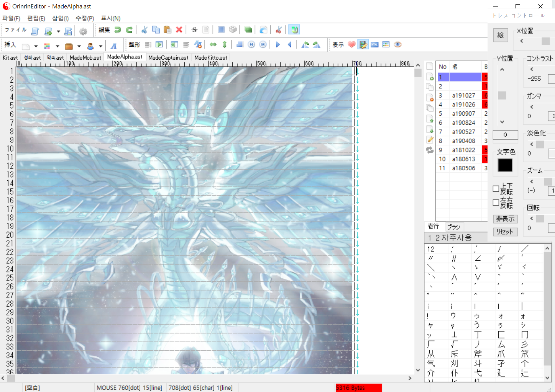
Task: Click the save floppy disk icon
Action: (x=68, y=31)
